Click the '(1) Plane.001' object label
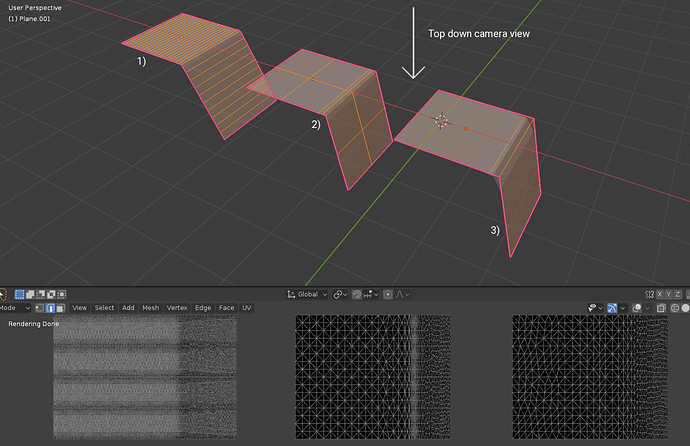This screenshot has height=446, width=690. [29, 18]
